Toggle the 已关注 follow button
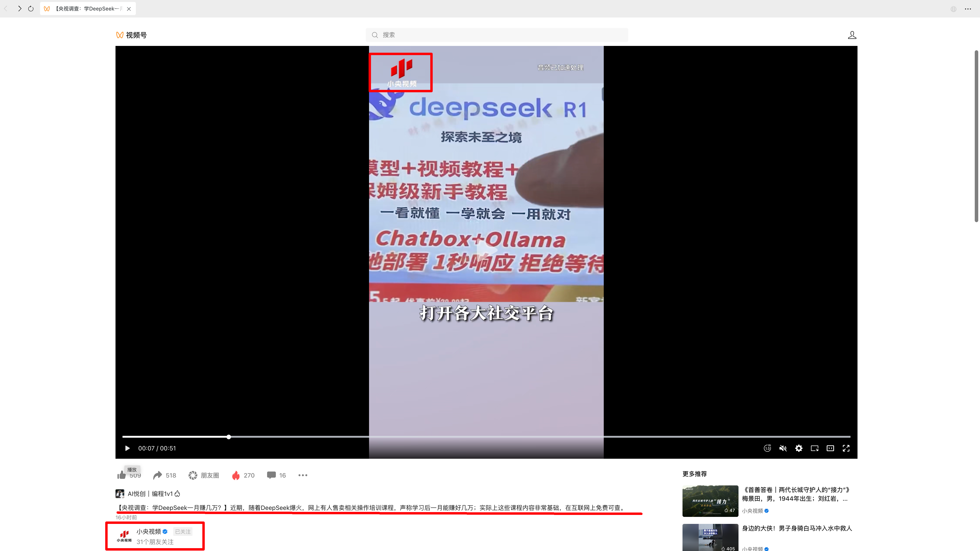980x551 pixels. click(183, 532)
